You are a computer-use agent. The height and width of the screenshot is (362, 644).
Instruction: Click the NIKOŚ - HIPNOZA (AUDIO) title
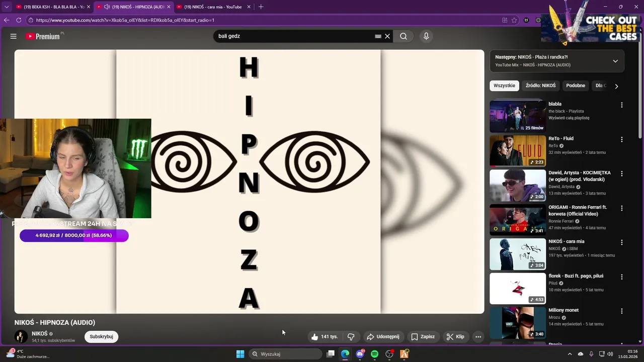(55, 322)
